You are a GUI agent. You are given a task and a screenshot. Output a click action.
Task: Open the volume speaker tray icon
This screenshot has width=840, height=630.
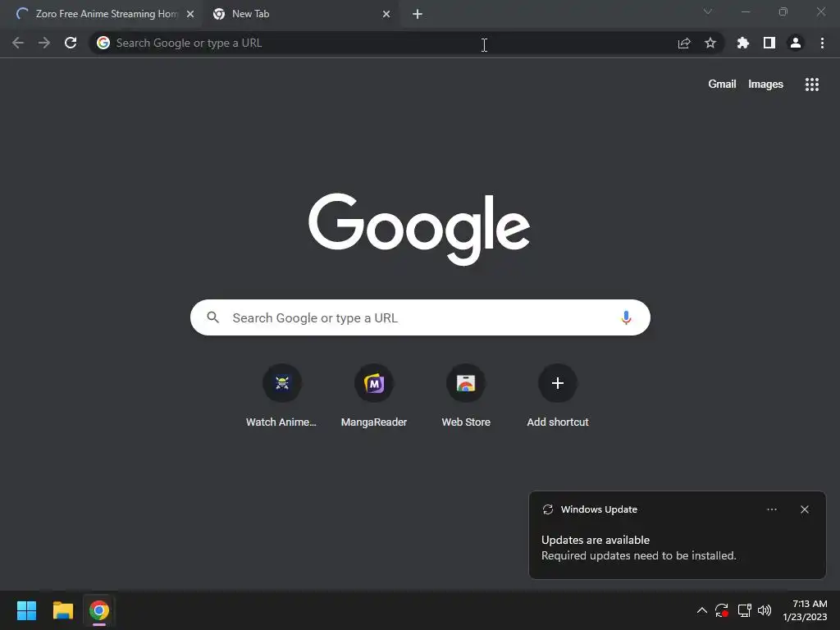pos(765,610)
